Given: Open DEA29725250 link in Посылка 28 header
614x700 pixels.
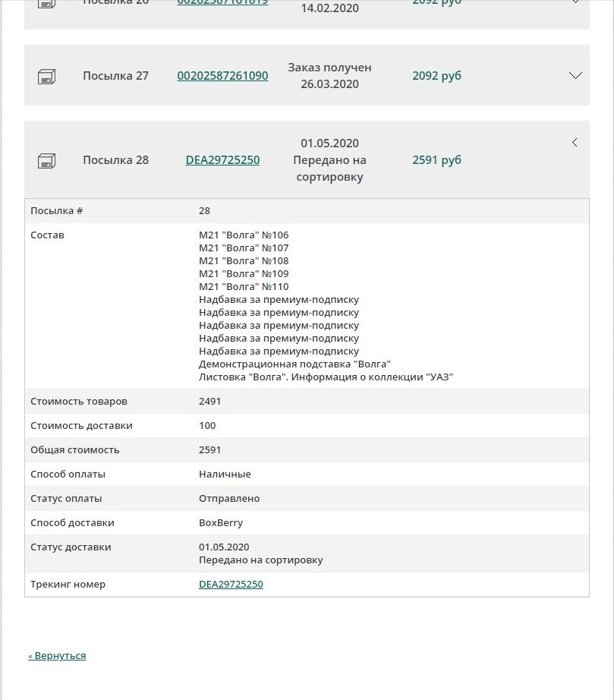Looking at the screenshot, I should [x=222, y=160].
